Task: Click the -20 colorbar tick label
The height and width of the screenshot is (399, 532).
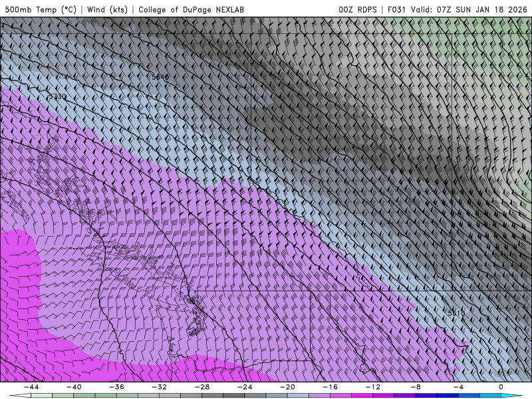Action: (x=287, y=387)
